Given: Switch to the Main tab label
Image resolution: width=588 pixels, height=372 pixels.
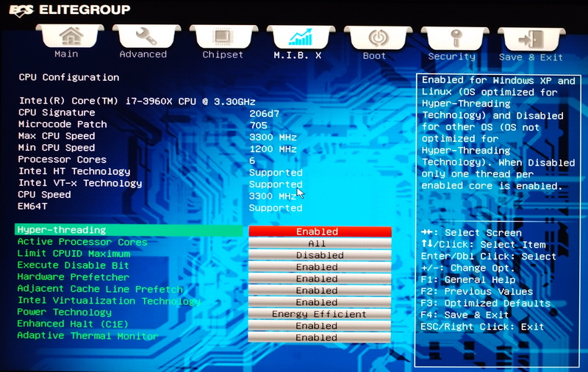Looking at the screenshot, I should (66, 54).
